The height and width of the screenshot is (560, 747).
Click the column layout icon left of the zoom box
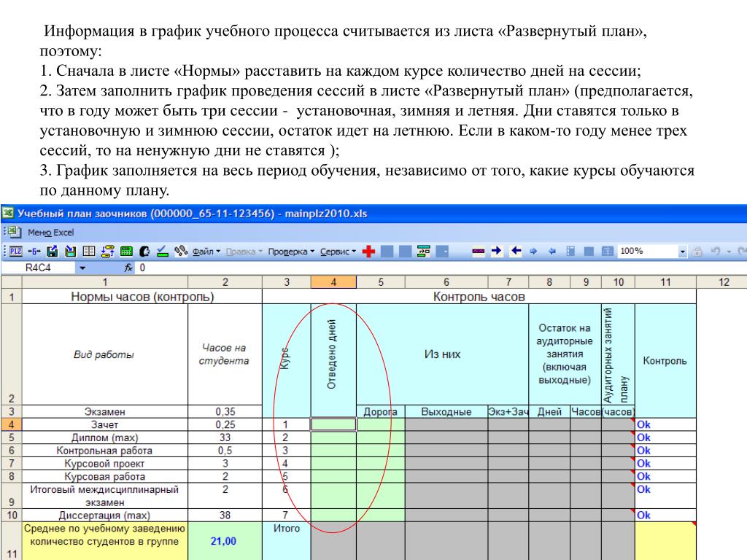coord(570,251)
